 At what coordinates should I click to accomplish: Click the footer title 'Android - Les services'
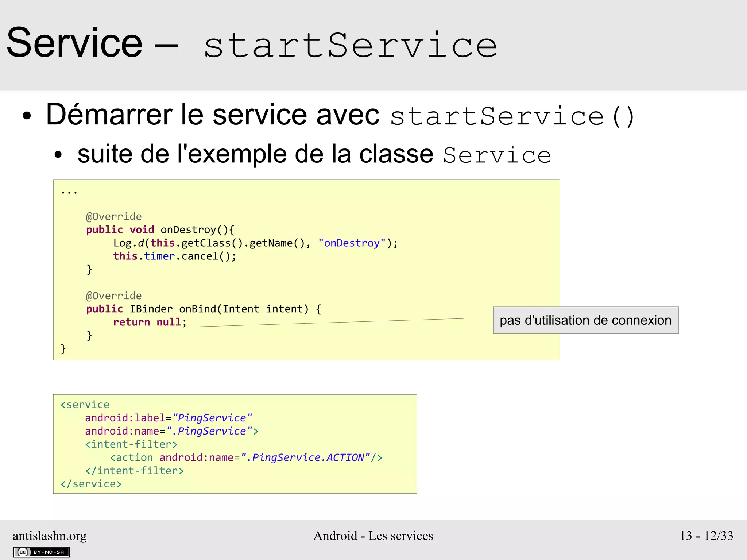(x=373, y=536)
